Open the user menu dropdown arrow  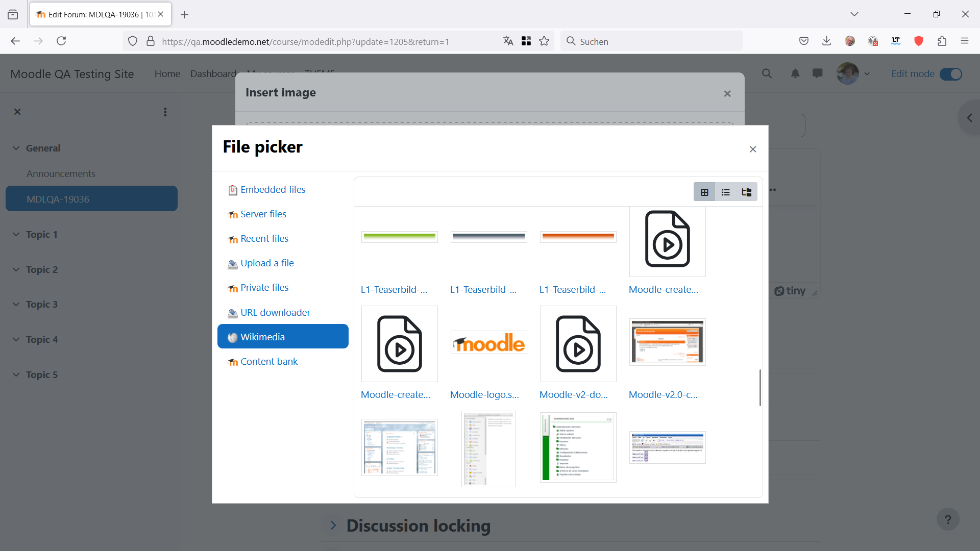pyautogui.click(x=867, y=74)
